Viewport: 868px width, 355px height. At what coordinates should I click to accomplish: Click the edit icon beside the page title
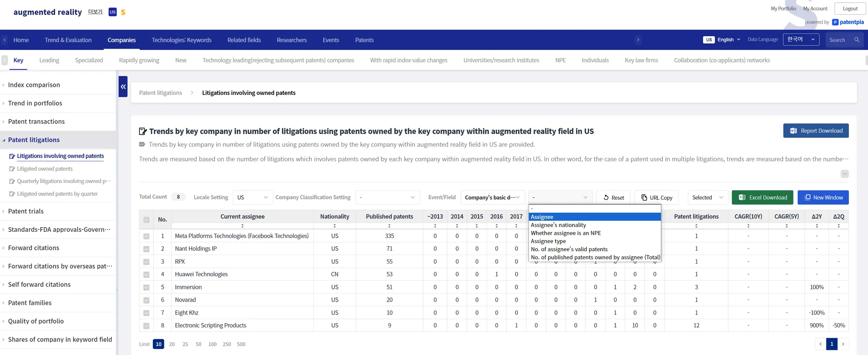[143, 131]
